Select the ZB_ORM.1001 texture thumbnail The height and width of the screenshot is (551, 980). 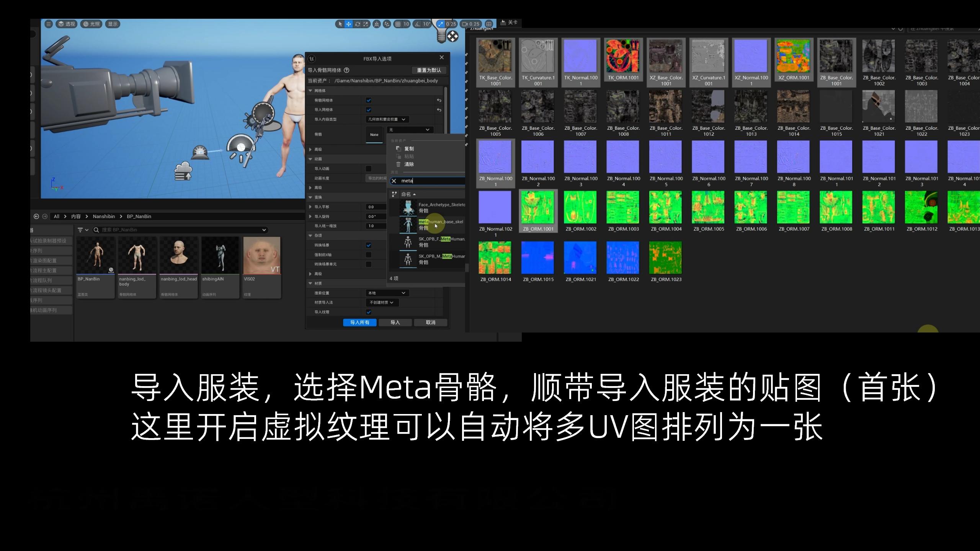538,211
